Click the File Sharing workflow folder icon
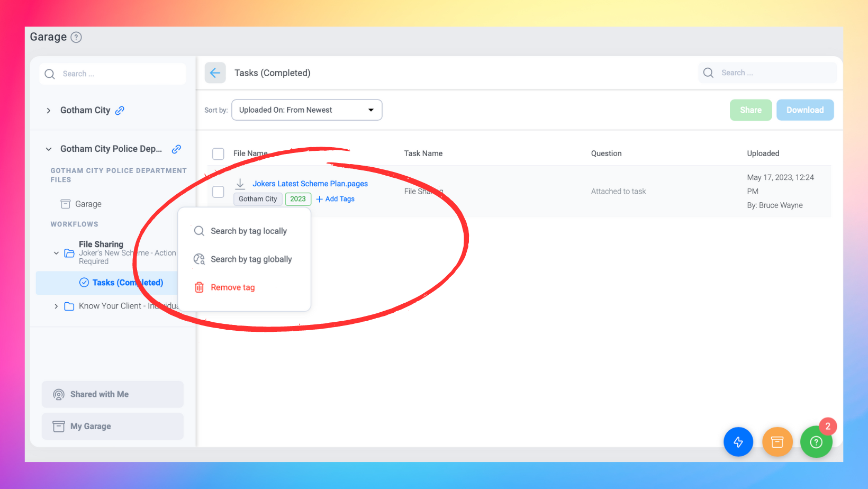This screenshot has height=489, width=868. [69, 253]
